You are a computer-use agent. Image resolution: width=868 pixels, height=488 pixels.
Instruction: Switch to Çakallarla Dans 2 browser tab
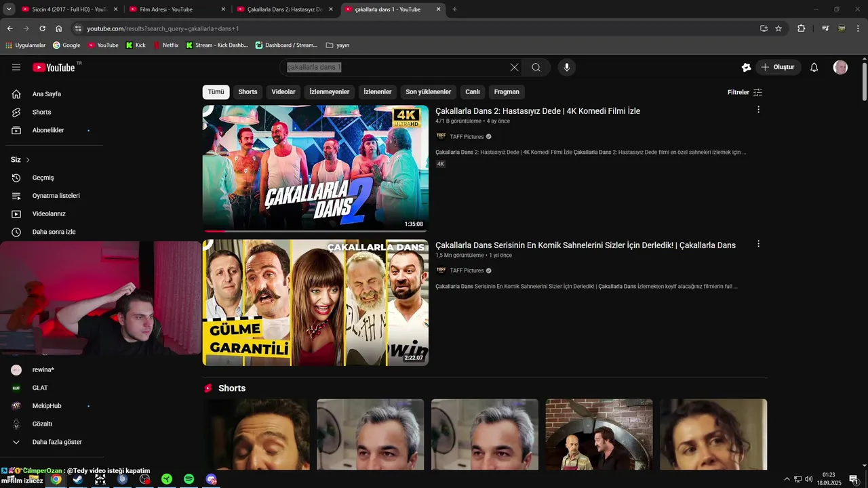tap(285, 9)
